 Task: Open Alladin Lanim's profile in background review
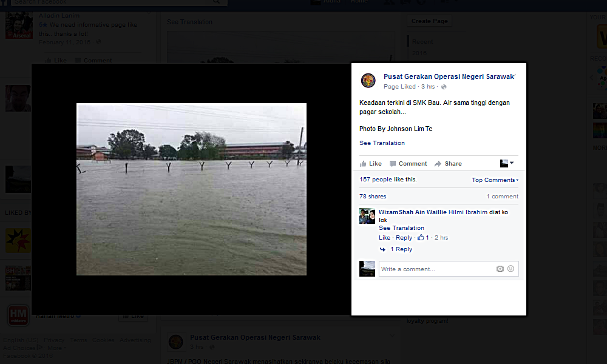[x=59, y=16]
